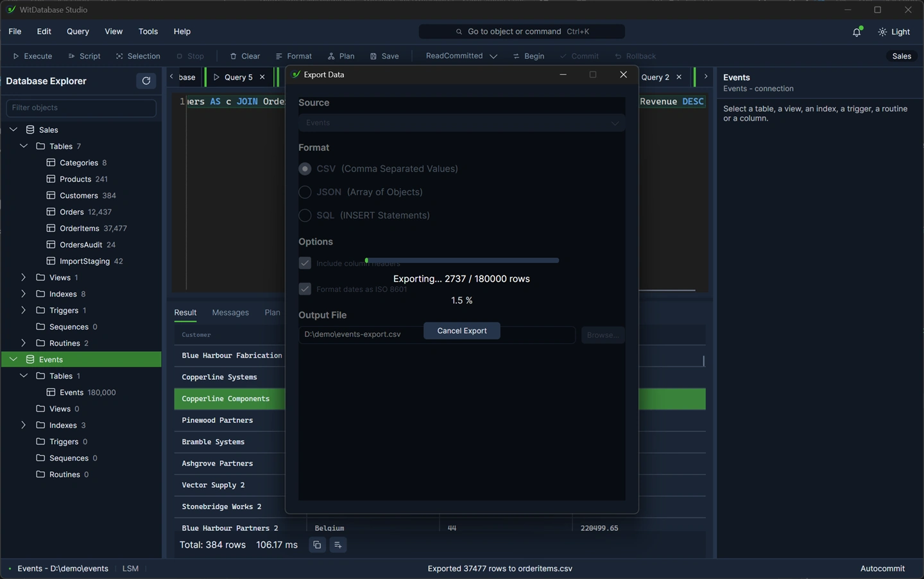The image size is (924, 579).
Task: Collapse the Events database node
Action: click(x=13, y=359)
